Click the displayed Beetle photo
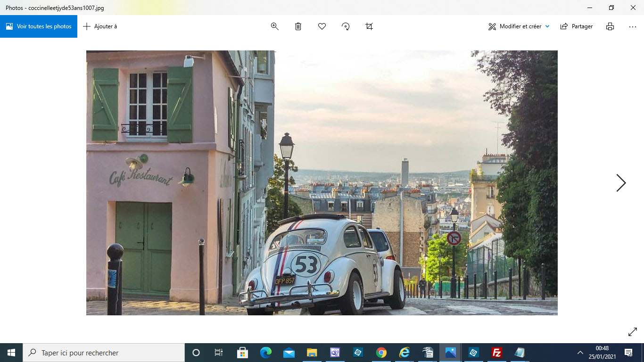 [322, 183]
